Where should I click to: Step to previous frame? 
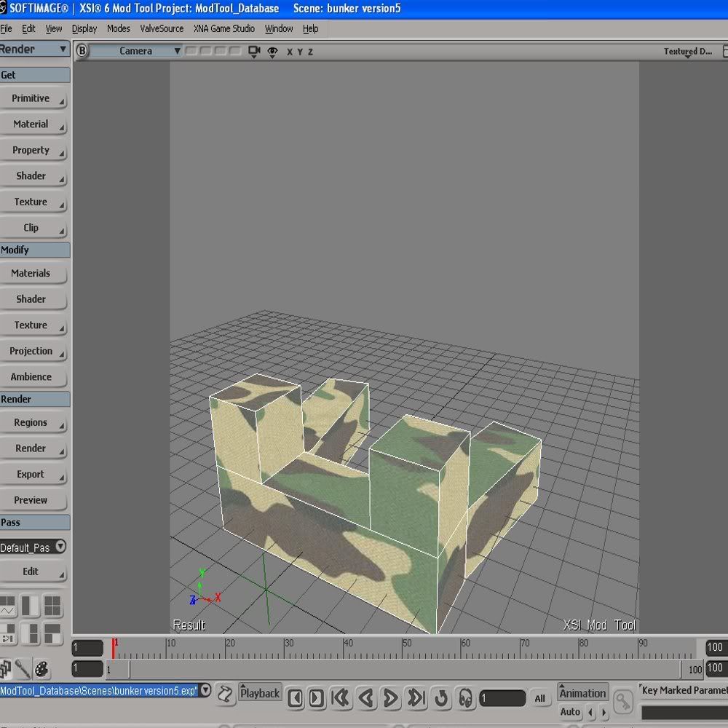click(x=296, y=698)
